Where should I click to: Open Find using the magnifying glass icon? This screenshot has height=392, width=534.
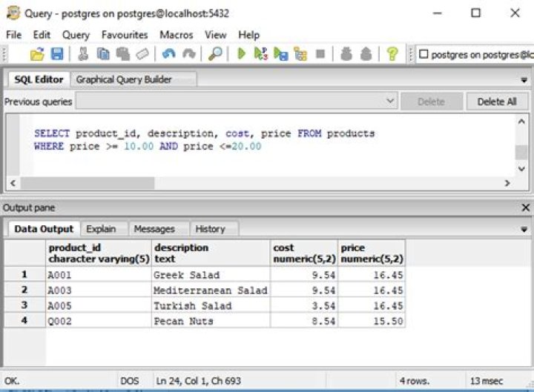point(215,54)
